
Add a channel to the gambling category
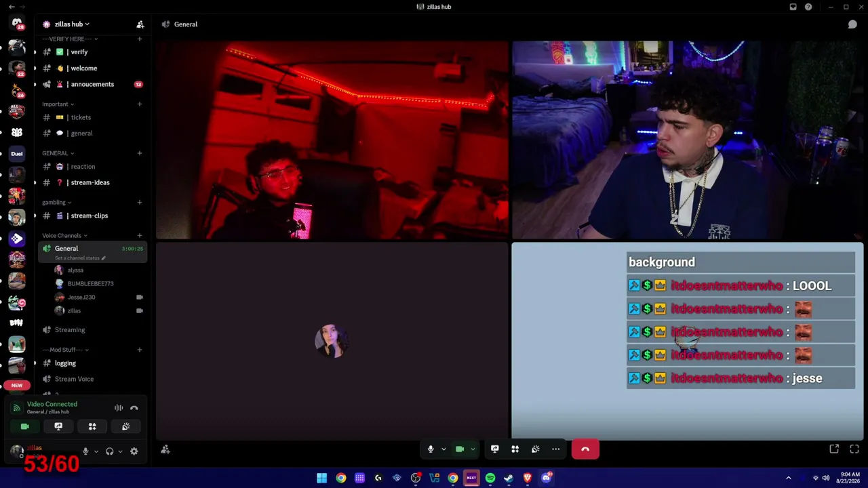pyautogui.click(x=140, y=202)
